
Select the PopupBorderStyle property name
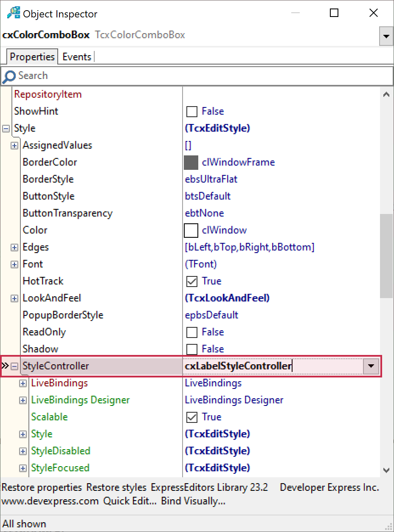63,315
